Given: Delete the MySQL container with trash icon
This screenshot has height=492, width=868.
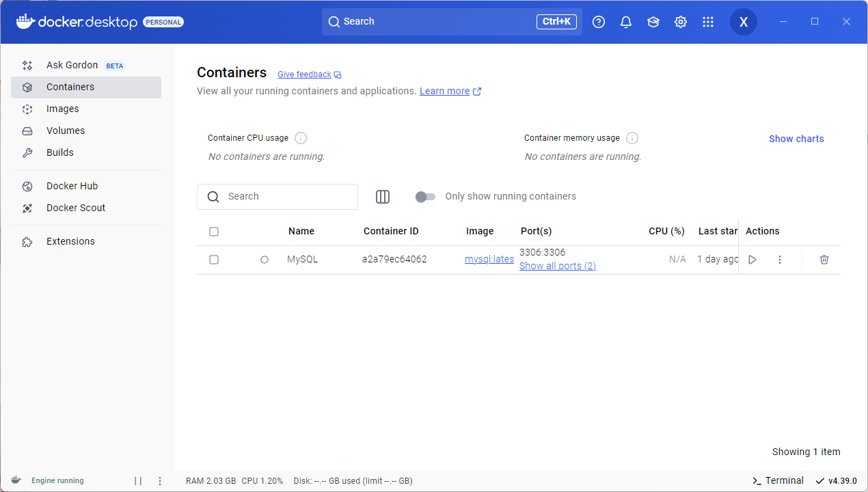Looking at the screenshot, I should (x=824, y=260).
